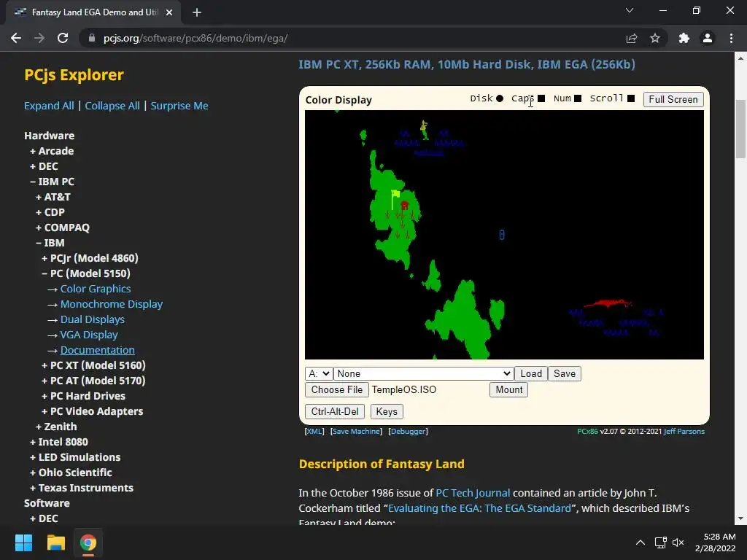
Task: Click the page's vertical scrollbar thumb
Action: [740, 128]
